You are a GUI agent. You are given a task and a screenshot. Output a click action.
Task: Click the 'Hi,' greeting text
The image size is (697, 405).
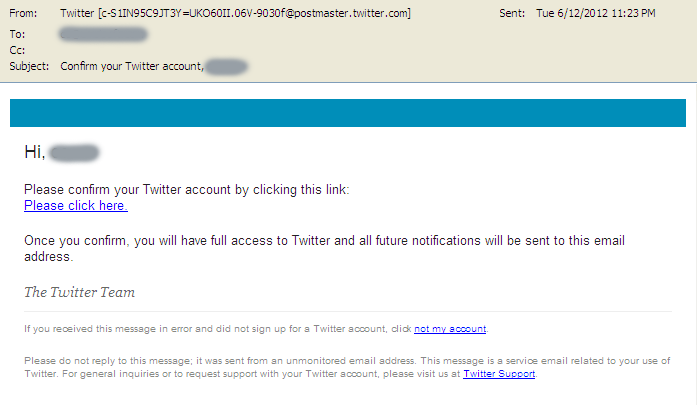point(35,152)
